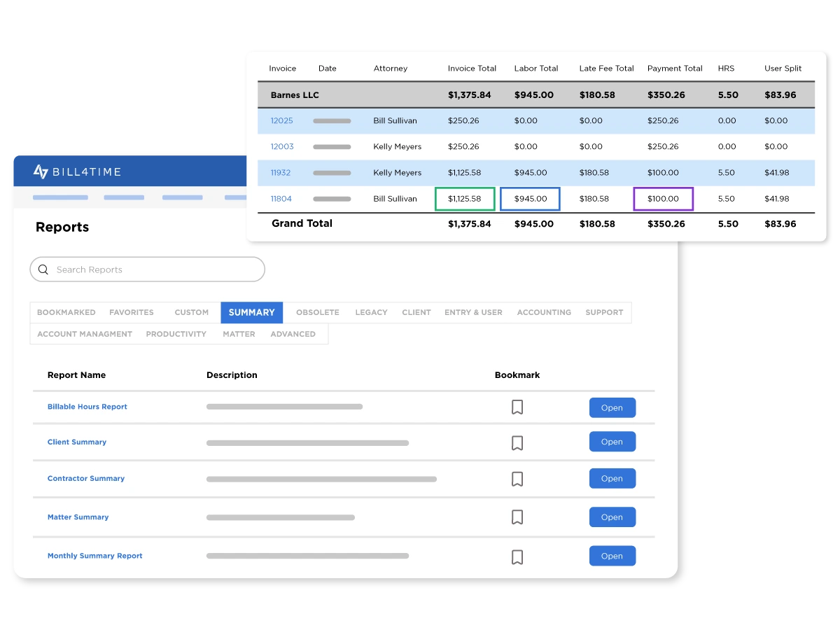Screen dimensions: 840x630
Task: Click the Bill4Time logo icon
Action: pyautogui.click(x=41, y=171)
